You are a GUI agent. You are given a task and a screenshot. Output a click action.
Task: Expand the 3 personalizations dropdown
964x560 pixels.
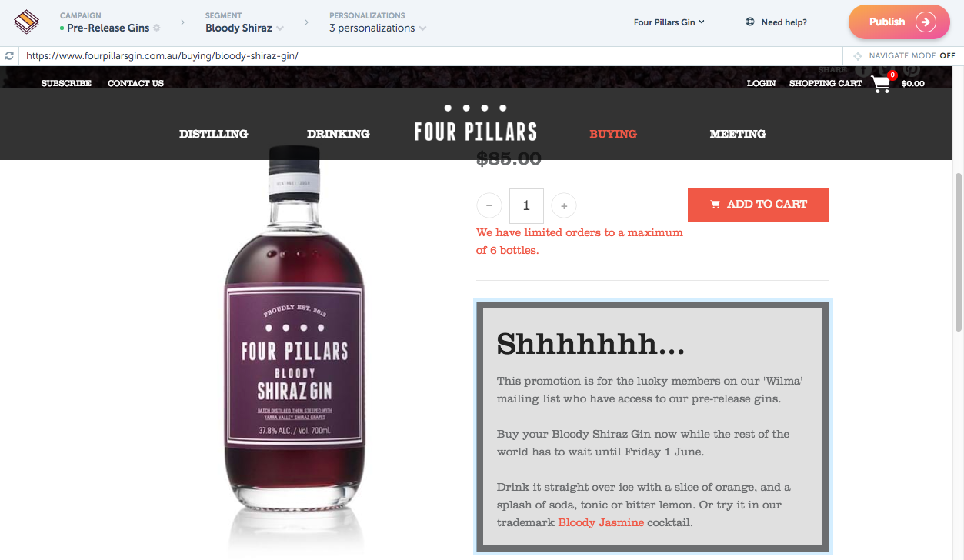(378, 28)
